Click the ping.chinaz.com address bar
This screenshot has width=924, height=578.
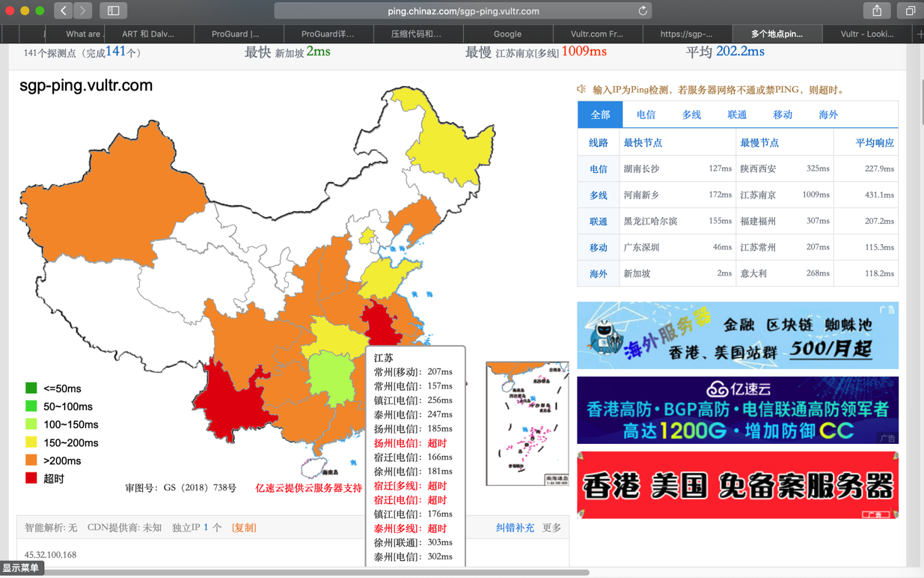pos(463,10)
